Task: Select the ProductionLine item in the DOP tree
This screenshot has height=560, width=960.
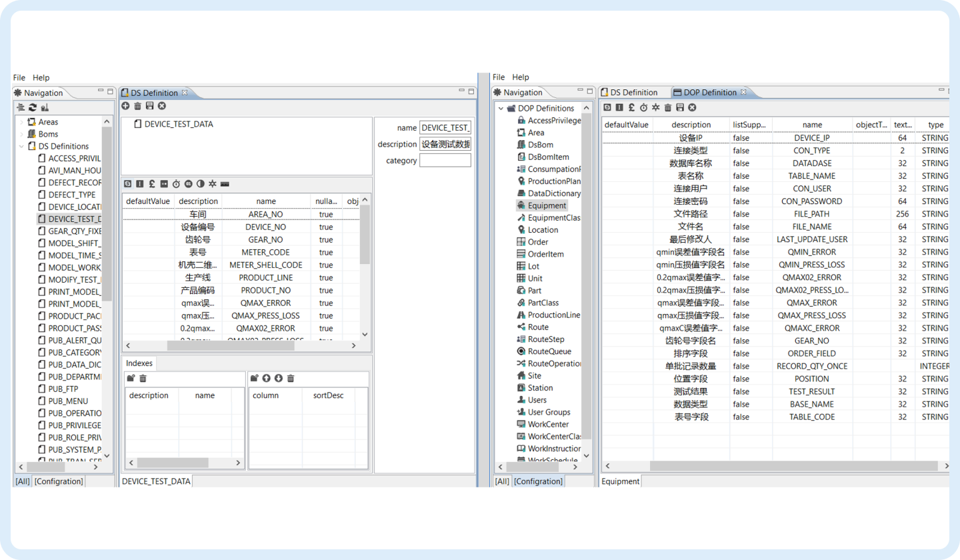Action: [553, 315]
